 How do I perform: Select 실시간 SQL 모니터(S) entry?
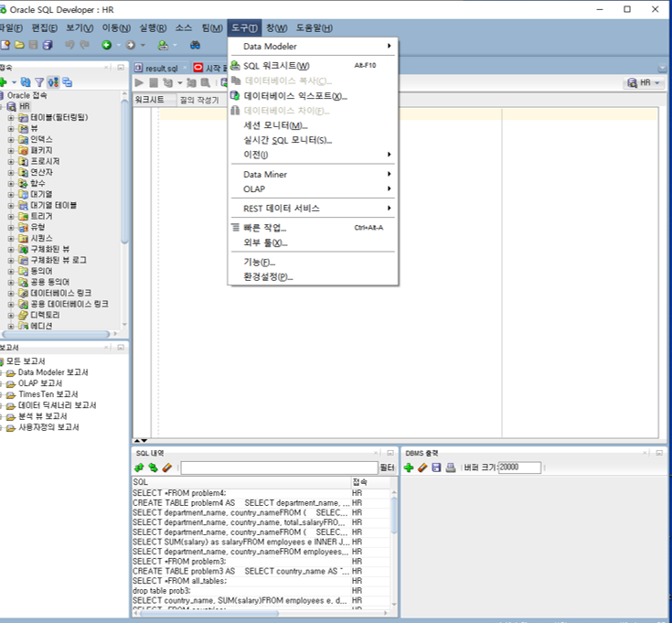pyautogui.click(x=314, y=140)
